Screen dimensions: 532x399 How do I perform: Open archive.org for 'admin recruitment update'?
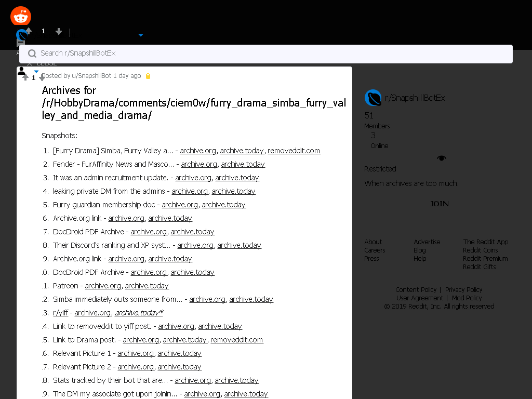point(193,178)
